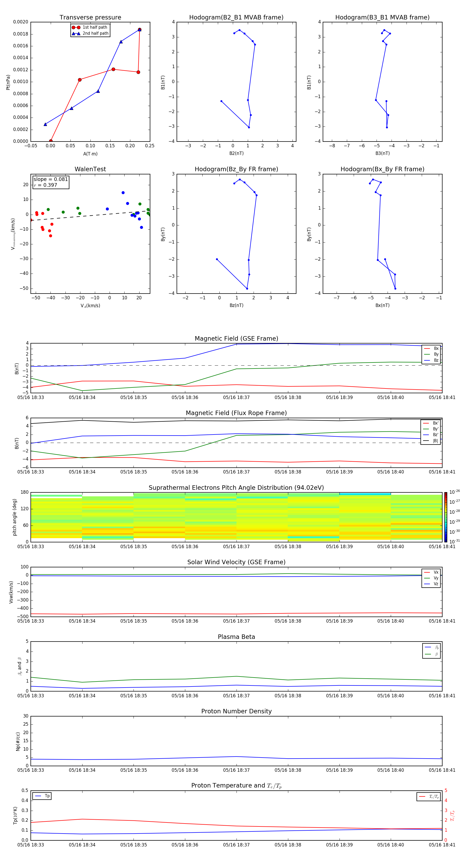Click the "V_A(km/s)" x-axis label

tap(90, 306)
